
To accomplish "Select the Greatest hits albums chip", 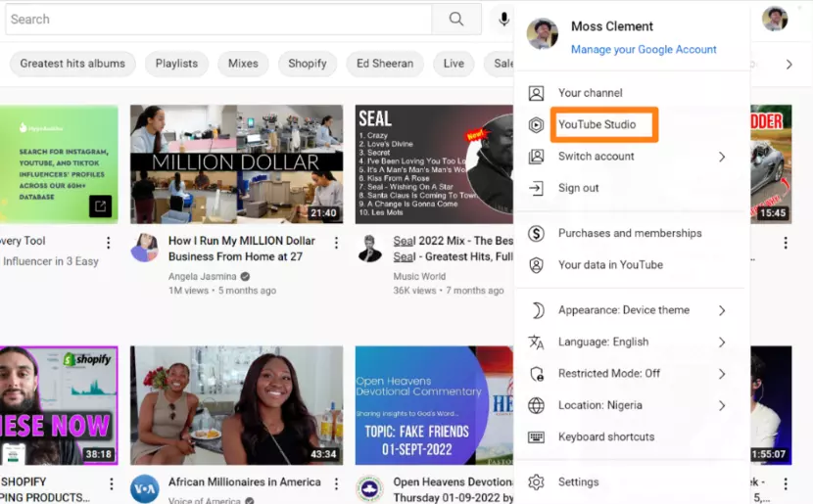I will tap(72, 64).
